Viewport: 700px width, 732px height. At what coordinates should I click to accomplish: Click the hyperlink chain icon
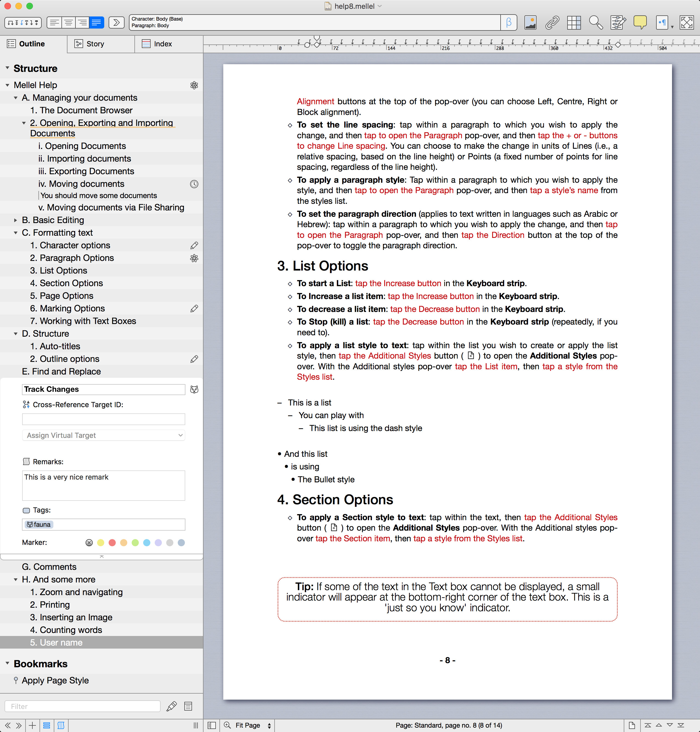pos(552,22)
